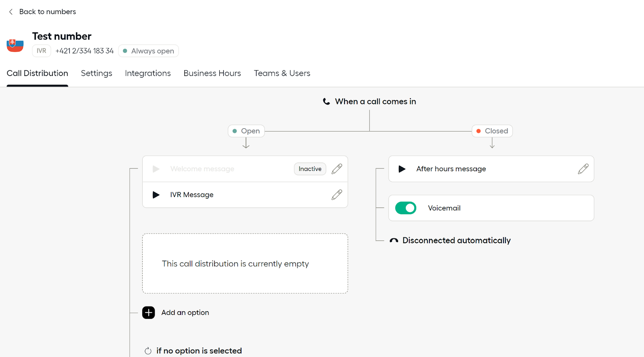Click the Always open status badge
Viewport: 644px width, 357px height.
tap(149, 51)
